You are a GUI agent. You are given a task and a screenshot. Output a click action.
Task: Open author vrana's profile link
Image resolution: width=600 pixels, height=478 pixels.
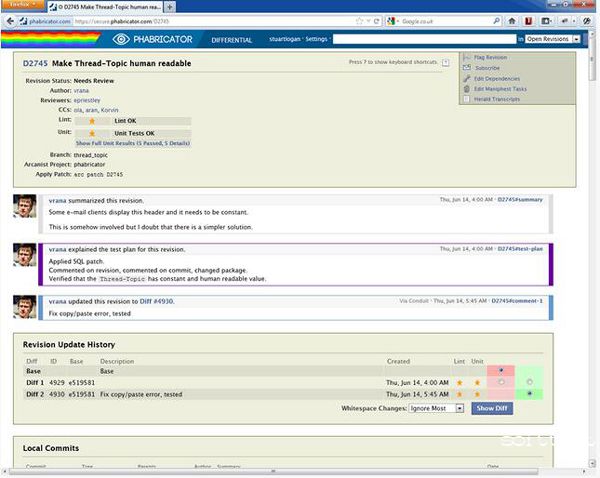tap(81, 91)
